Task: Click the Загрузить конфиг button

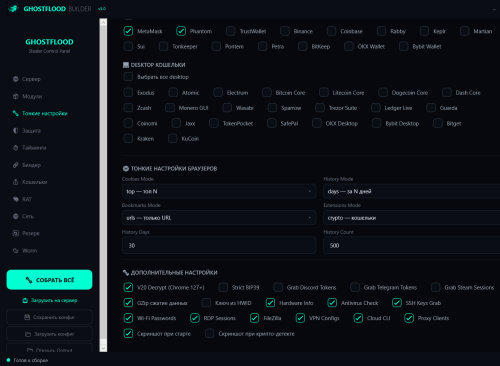Action: click(x=49, y=334)
